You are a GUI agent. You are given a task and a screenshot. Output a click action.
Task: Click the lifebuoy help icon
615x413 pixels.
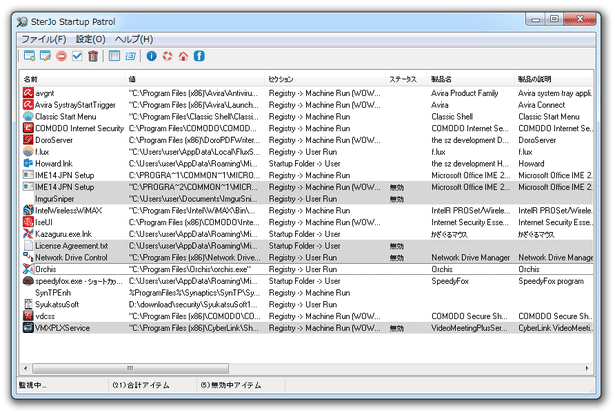[x=167, y=56]
